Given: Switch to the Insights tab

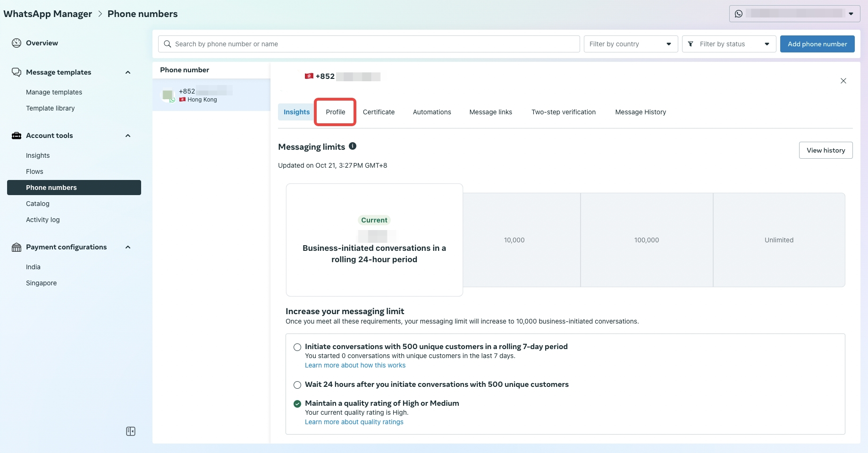Looking at the screenshot, I should (x=296, y=112).
